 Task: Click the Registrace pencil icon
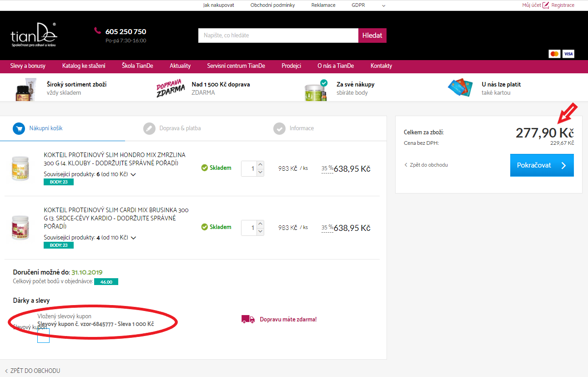coord(546,5)
